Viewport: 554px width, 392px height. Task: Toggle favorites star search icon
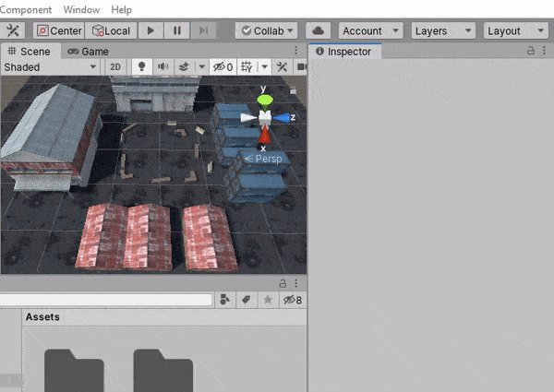point(268,300)
